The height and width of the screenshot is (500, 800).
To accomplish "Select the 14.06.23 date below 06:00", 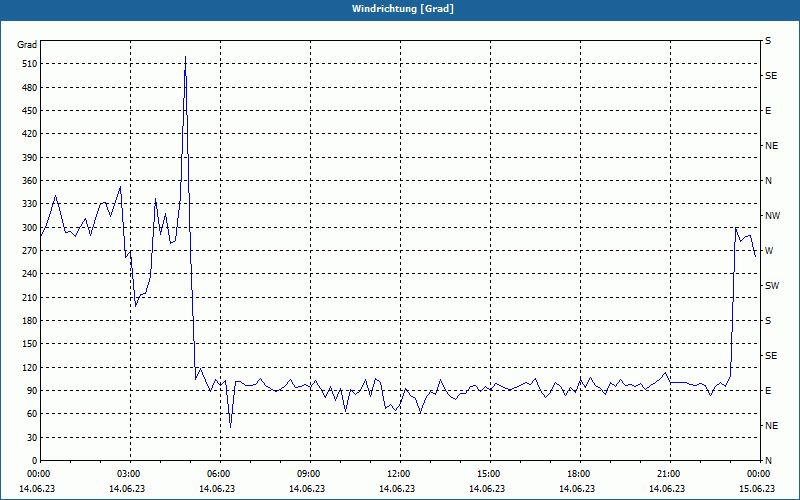I will click(x=217, y=489).
